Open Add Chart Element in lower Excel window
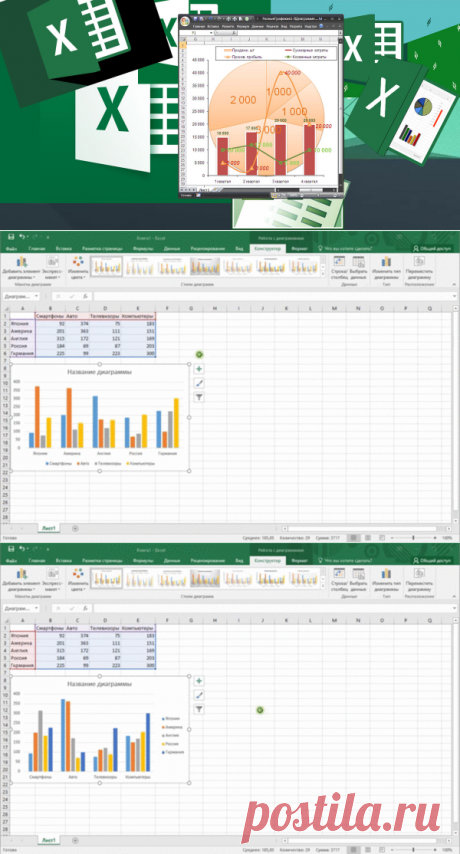The width and height of the screenshot is (460, 854). pyautogui.click(x=22, y=580)
